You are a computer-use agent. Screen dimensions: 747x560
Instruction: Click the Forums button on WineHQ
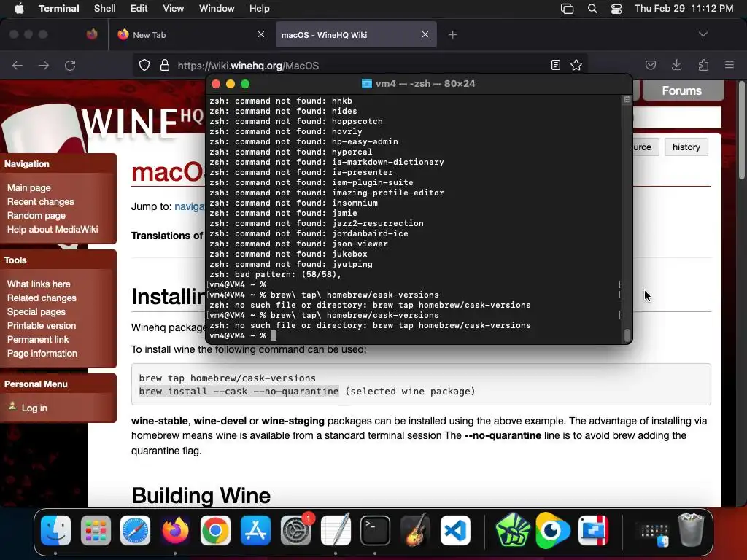tap(683, 90)
